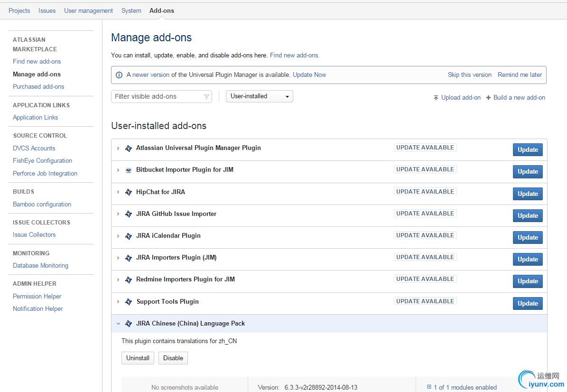The image size is (567, 392).
Task: Update JIRA iCalendar Plugin
Action: [x=528, y=238]
